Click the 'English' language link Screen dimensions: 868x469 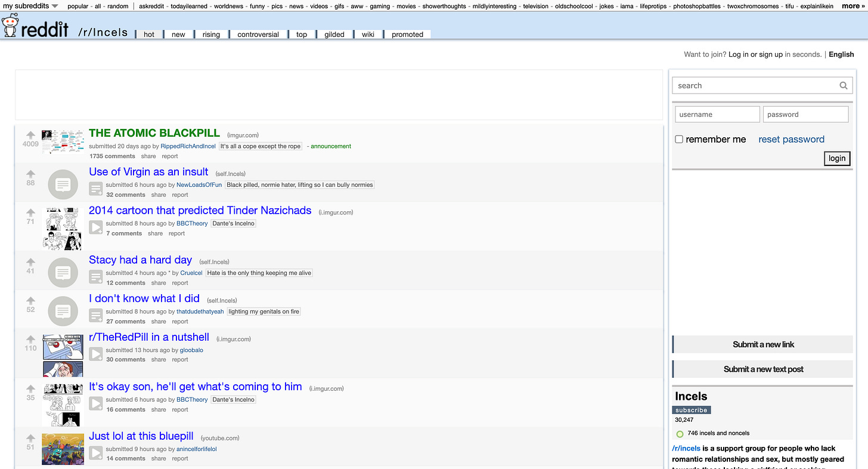[841, 54]
